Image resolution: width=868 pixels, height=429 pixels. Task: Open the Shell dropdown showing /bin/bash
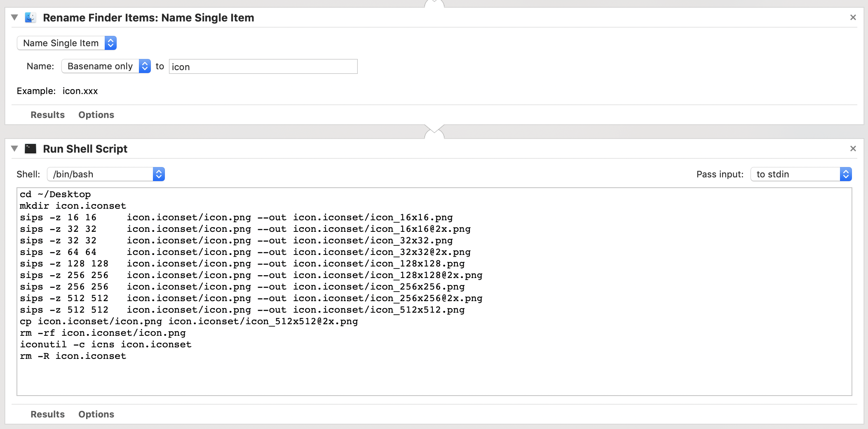click(x=159, y=174)
